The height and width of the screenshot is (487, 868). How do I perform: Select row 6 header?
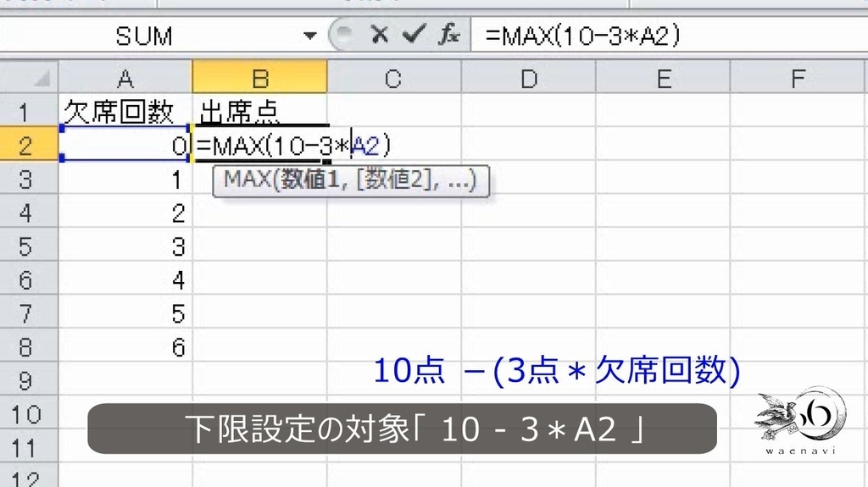29,279
